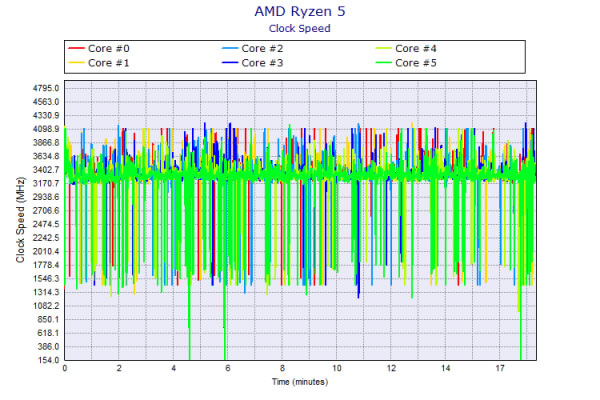Click the 3170.7 y-axis value
Screen dimensions: 600x400
pyautogui.click(x=46, y=183)
